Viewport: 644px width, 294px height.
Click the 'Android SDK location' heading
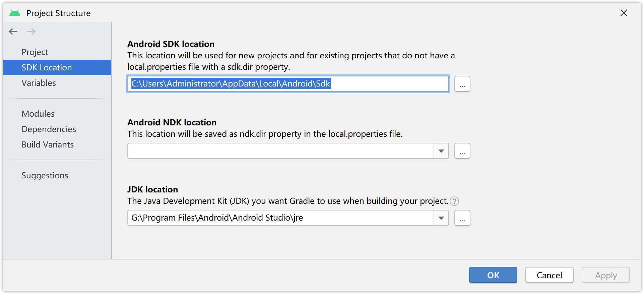pyautogui.click(x=171, y=44)
